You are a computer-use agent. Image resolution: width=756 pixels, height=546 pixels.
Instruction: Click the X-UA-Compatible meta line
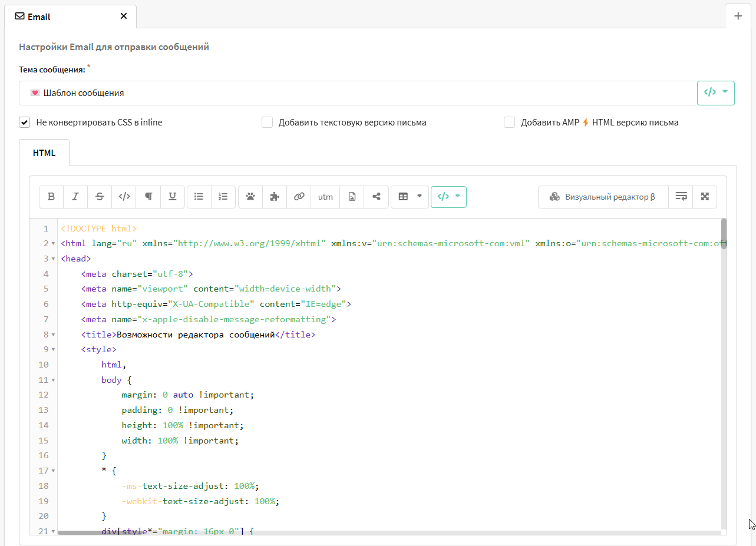coord(216,304)
